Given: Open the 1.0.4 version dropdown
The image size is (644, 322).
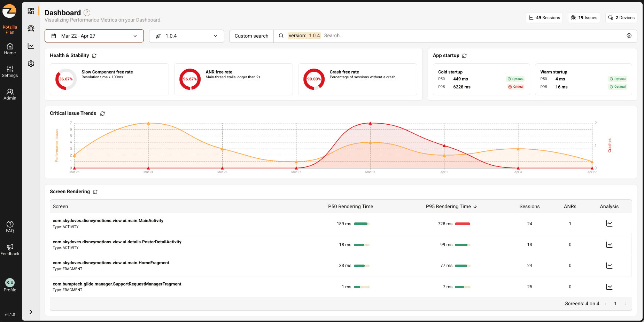Looking at the screenshot, I should pyautogui.click(x=187, y=36).
